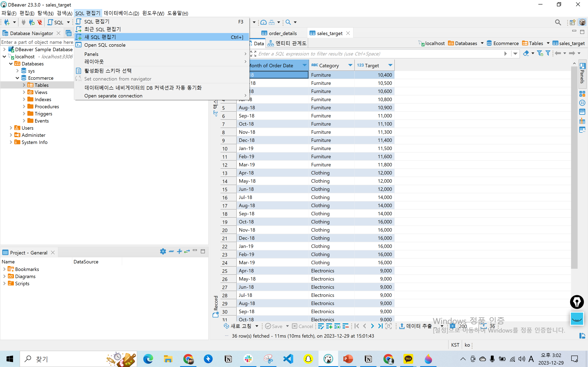Screen dimensions: 588x367
Task: Toggle the vertical Panels button
Action: pyautogui.click(x=582, y=74)
